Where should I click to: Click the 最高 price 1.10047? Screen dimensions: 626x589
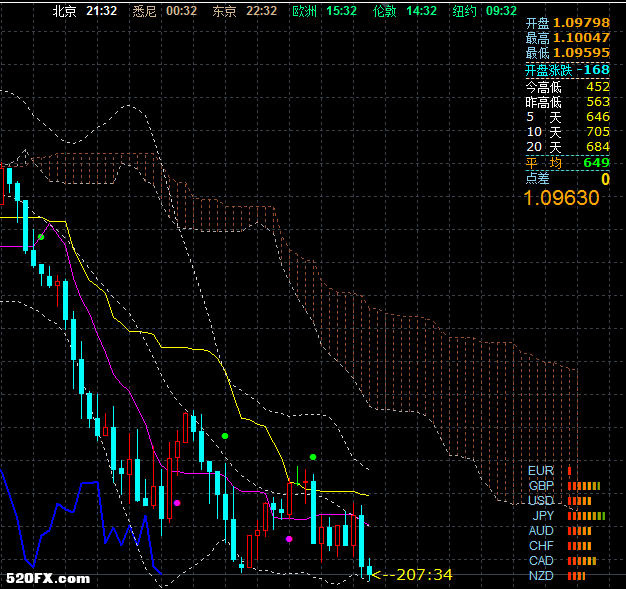coord(581,38)
